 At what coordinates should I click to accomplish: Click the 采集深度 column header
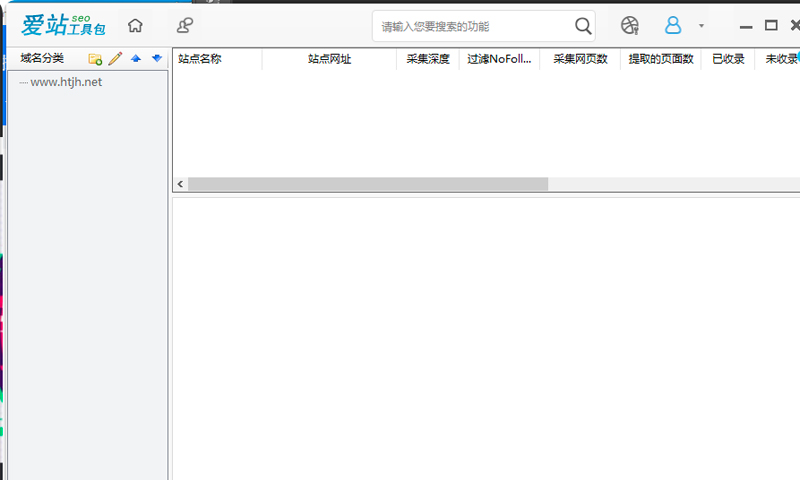428,59
